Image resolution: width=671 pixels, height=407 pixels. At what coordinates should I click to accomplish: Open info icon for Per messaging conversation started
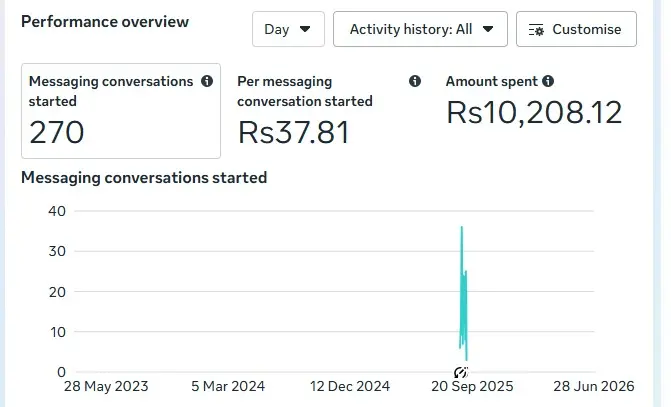click(415, 81)
